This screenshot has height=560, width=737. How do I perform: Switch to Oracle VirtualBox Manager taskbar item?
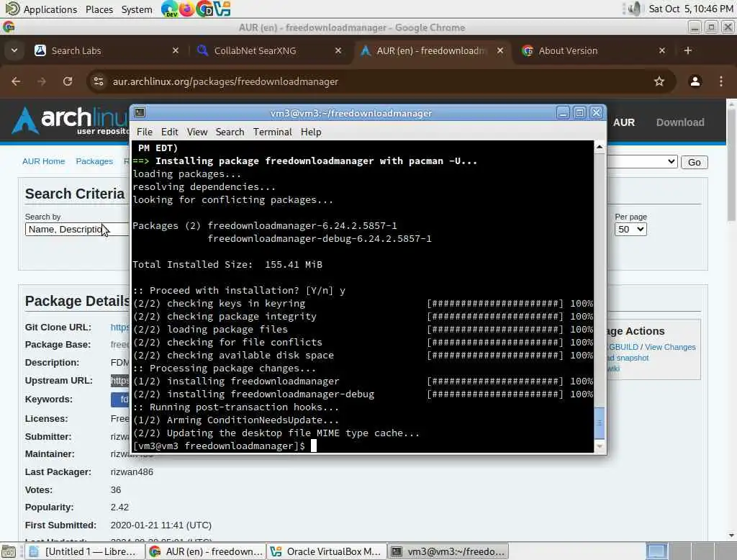click(x=327, y=551)
